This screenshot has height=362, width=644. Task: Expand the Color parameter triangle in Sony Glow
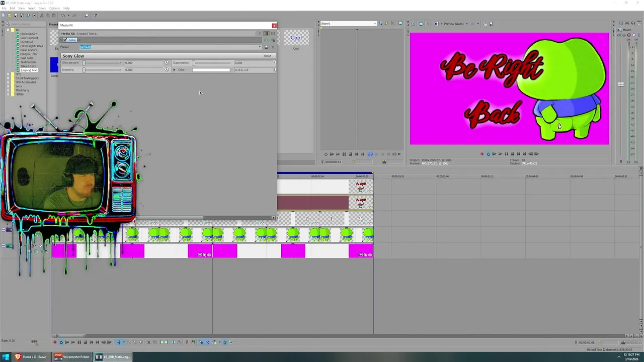pyautogui.click(x=174, y=69)
